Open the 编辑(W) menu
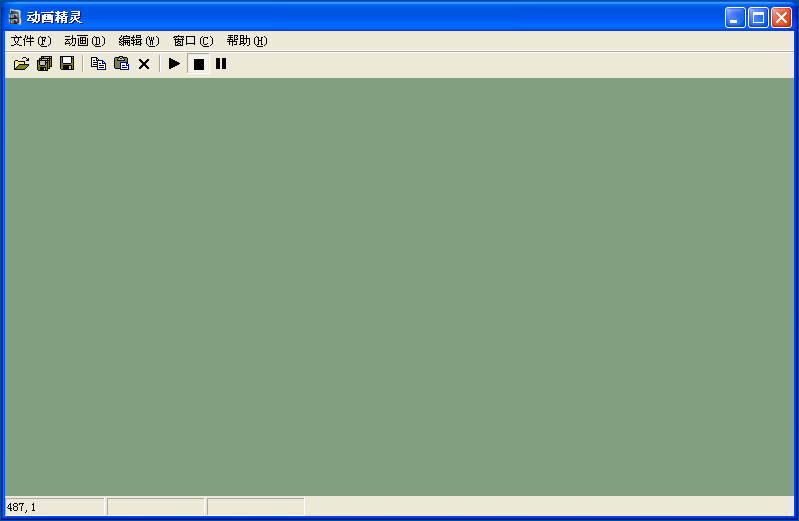 pos(139,41)
